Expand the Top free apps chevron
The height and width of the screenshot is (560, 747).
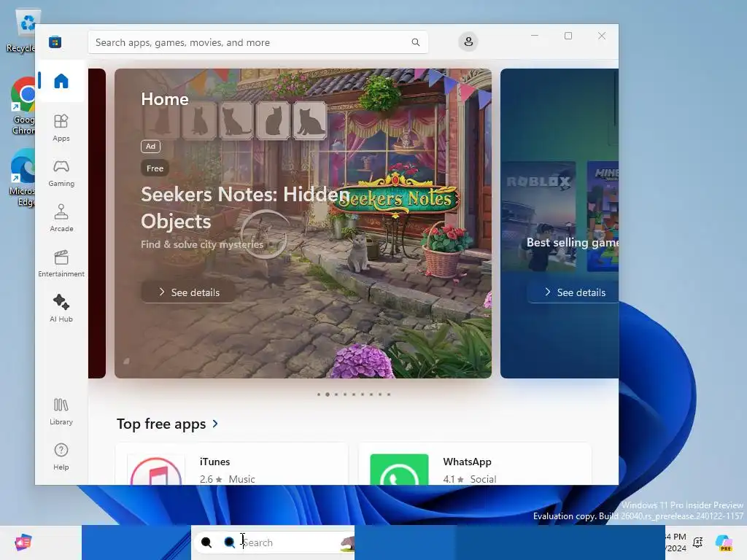pyautogui.click(x=215, y=424)
